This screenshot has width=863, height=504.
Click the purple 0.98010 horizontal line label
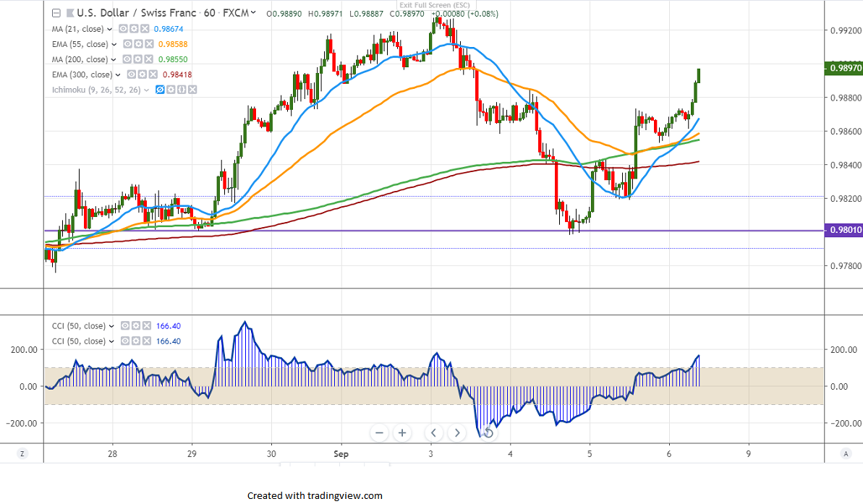[843, 230]
